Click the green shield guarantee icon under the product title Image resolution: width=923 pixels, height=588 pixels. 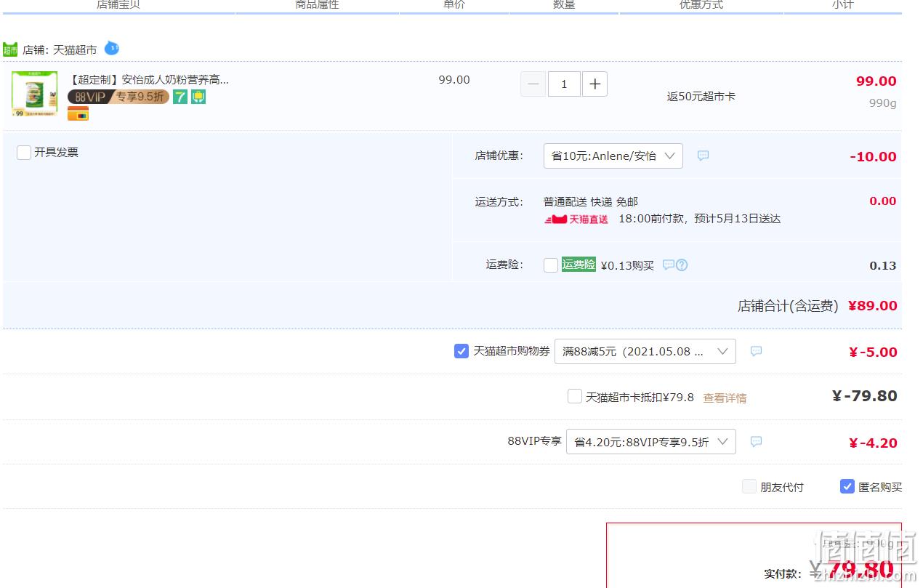[x=198, y=97]
